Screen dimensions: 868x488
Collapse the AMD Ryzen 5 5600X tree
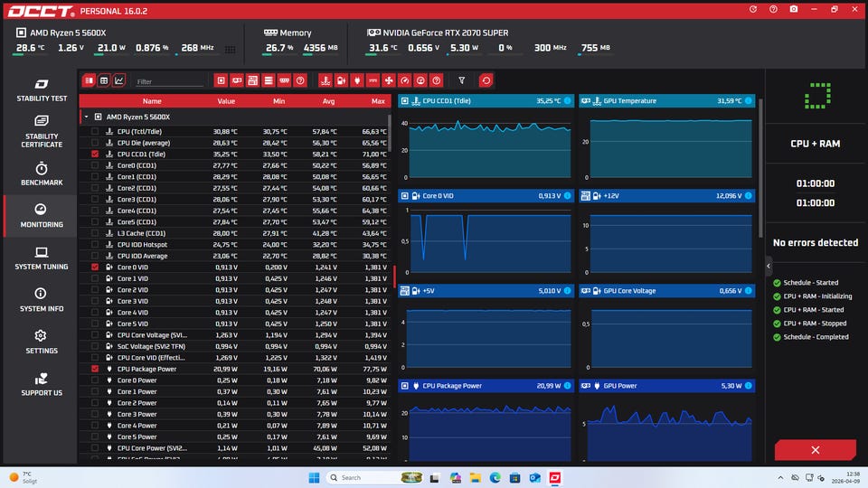[85, 117]
